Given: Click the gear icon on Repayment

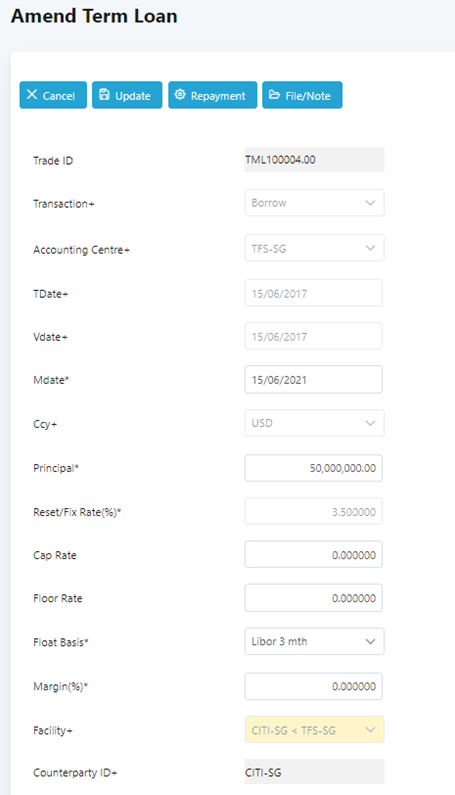Looking at the screenshot, I should 180,95.
